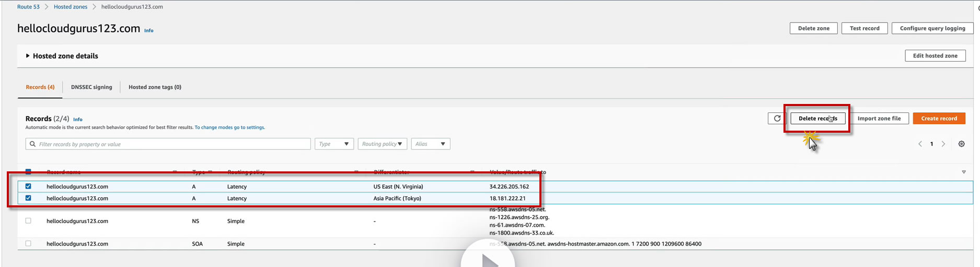
Task: Click ns-61.awsdns-07.com. name server value
Action: 517,225
